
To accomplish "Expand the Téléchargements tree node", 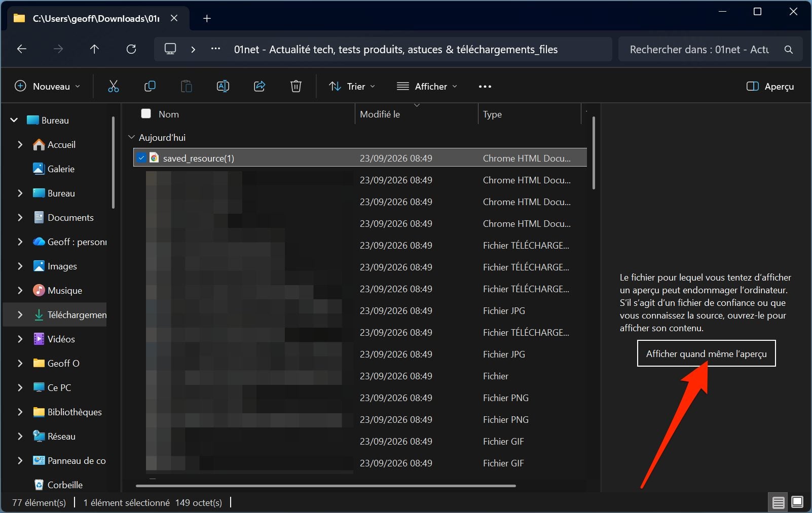I will point(20,314).
